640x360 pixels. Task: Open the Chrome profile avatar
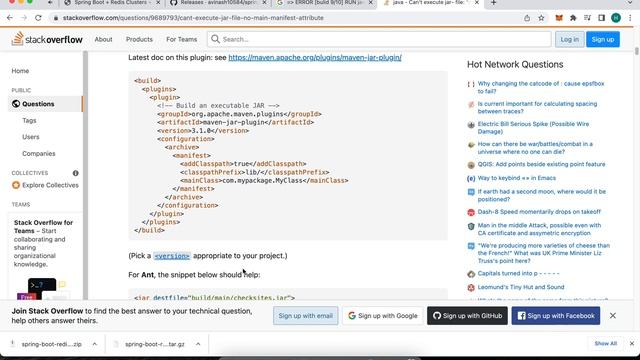(x=616, y=18)
